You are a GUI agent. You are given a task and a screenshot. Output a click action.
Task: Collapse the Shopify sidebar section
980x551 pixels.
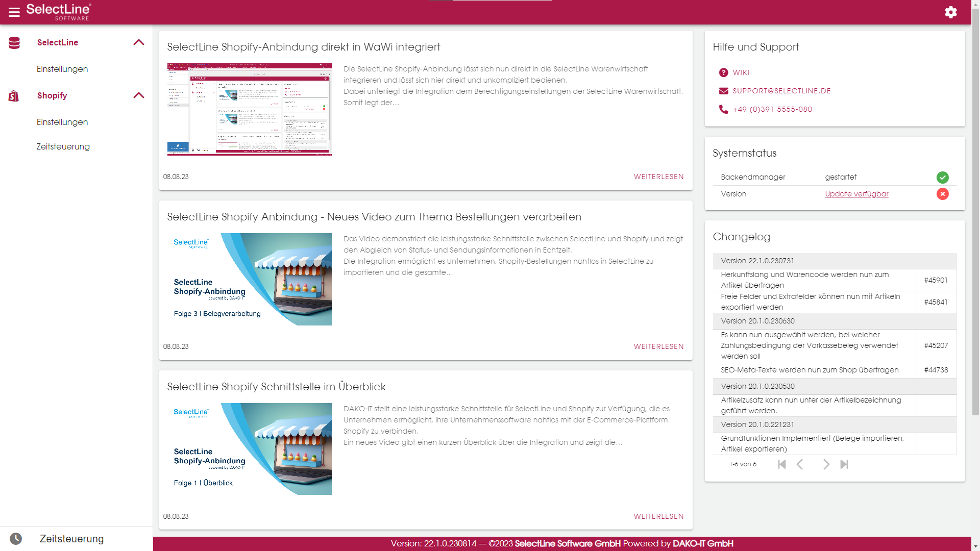[x=139, y=95]
